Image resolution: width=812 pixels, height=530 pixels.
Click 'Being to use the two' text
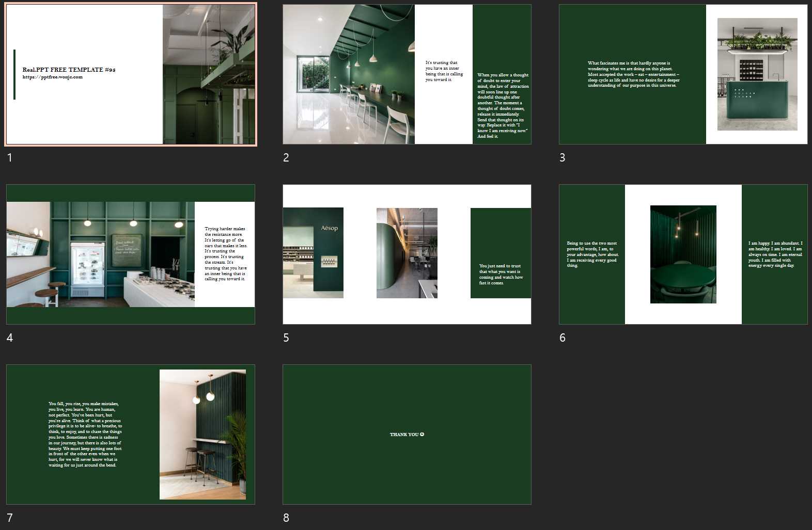point(592,254)
